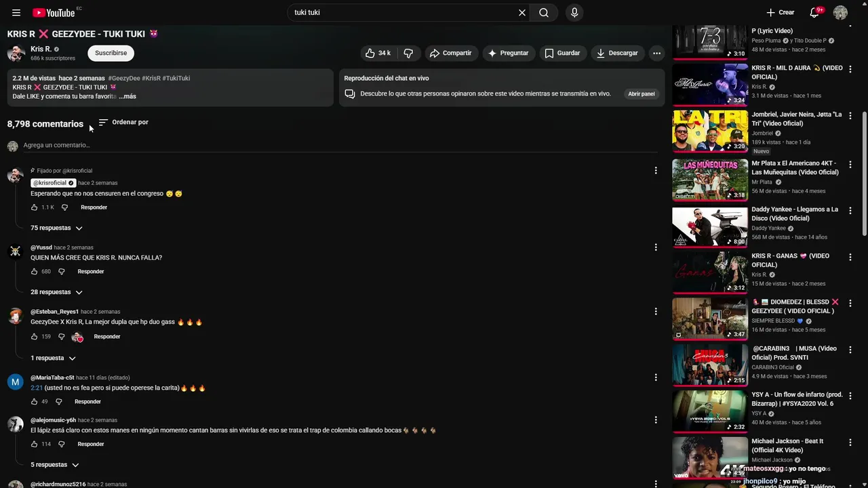The width and height of the screenshot is (868, 488).
Task: Dislike the @Yussd comment
Action: 61,272
